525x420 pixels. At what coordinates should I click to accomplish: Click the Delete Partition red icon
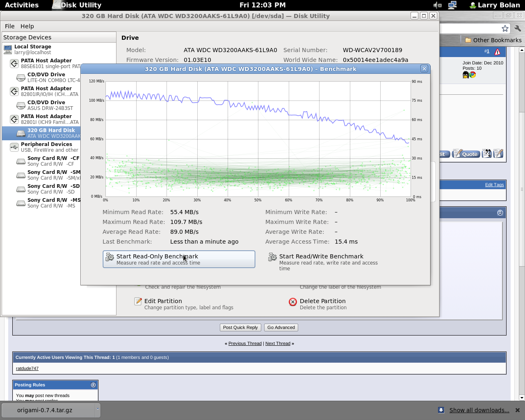coord(293,302)
